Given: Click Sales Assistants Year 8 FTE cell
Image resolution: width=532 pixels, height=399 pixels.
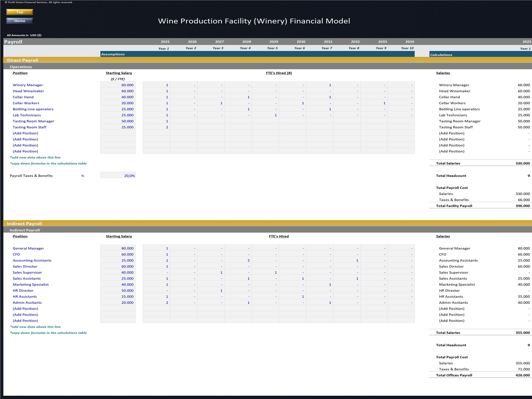Looking at the screenshot, I should click(347, 279).
